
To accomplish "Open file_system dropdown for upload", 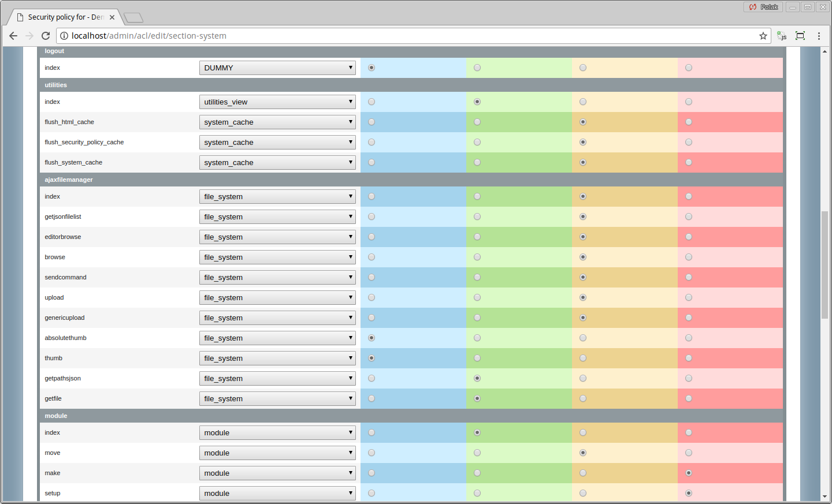I will coord(277,297).
